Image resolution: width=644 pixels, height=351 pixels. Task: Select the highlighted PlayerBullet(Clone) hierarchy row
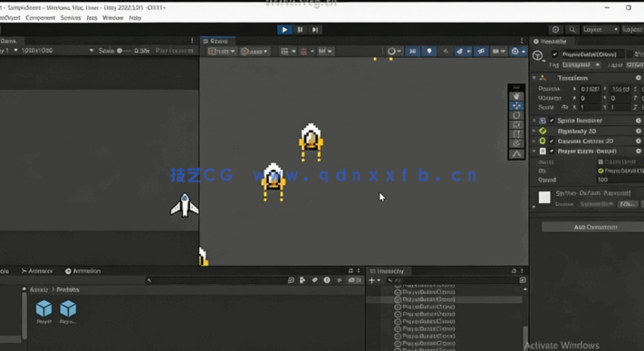coord(444,299)
